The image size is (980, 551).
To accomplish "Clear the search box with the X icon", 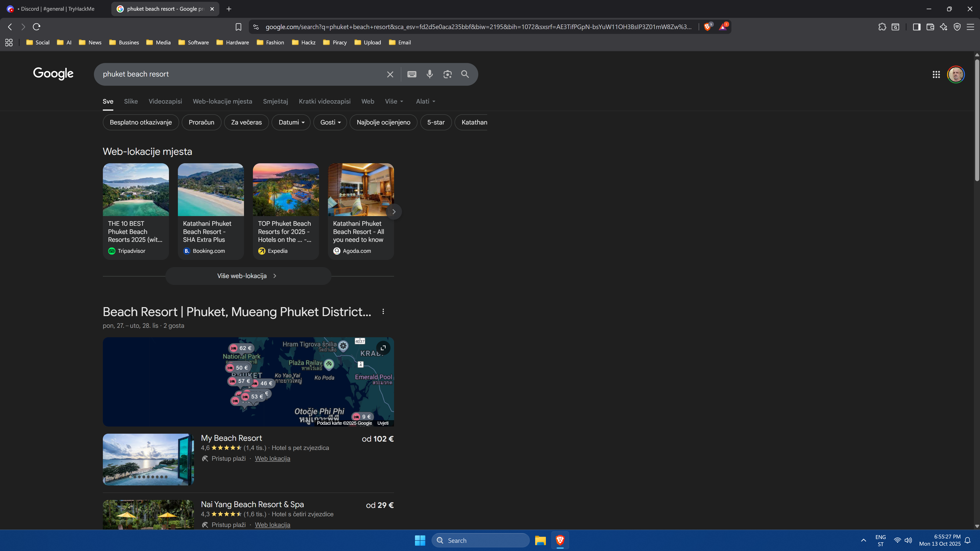I will [x=390, y=74].
